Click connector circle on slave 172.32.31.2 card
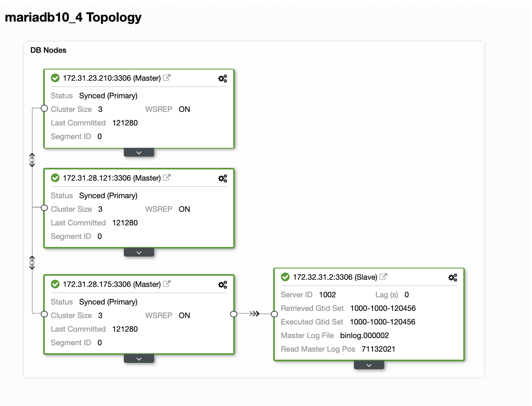Image resolution: width=532 pixels, height=406 pixels. (x=274, y=314)
